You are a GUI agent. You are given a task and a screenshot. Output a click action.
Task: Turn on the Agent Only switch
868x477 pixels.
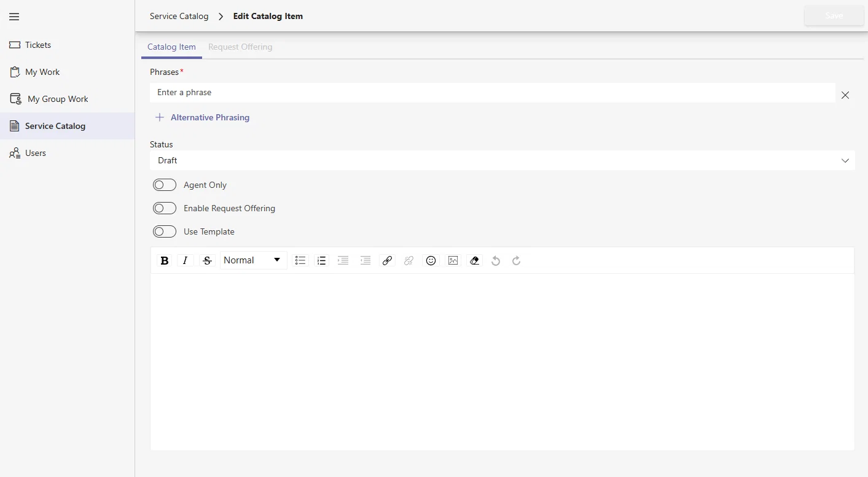[x=165, y=185]
